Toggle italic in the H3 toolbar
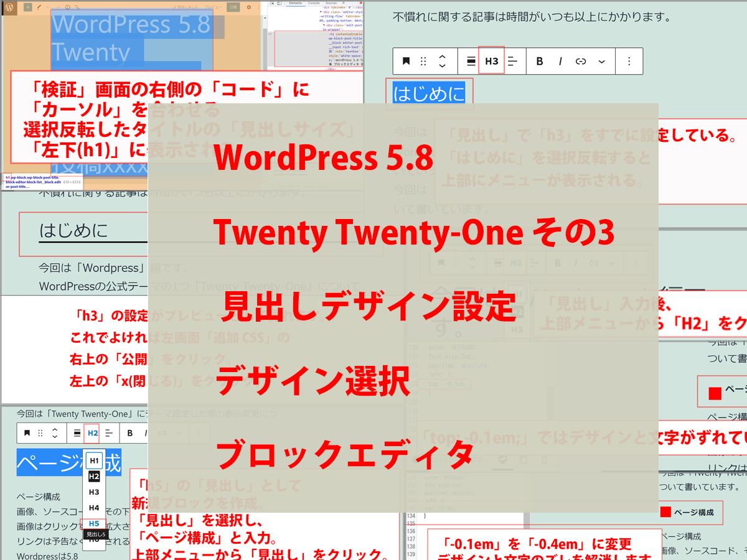The height and width of the screenshot is (560, 747). point(560,61)
